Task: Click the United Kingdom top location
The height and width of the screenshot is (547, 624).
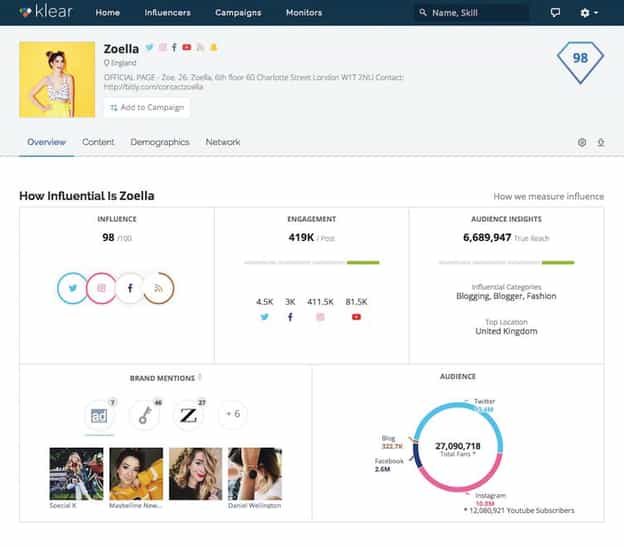Action: [x=506, y=331]
